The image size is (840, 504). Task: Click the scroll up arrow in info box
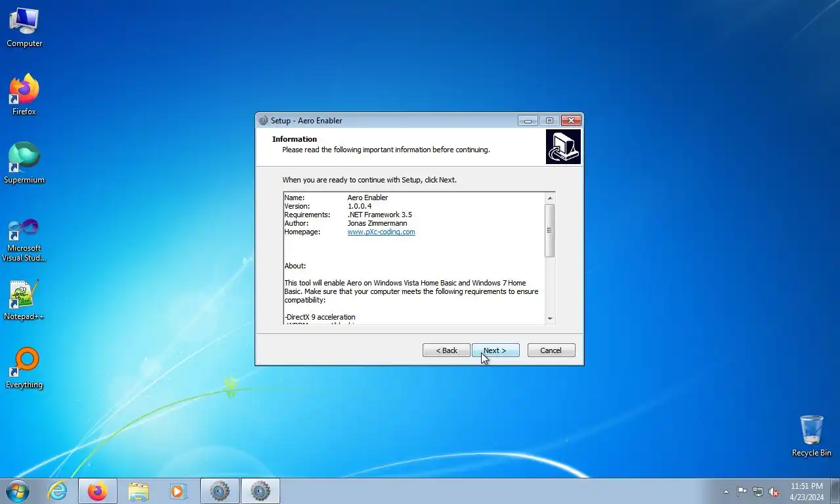coord(550,198)
